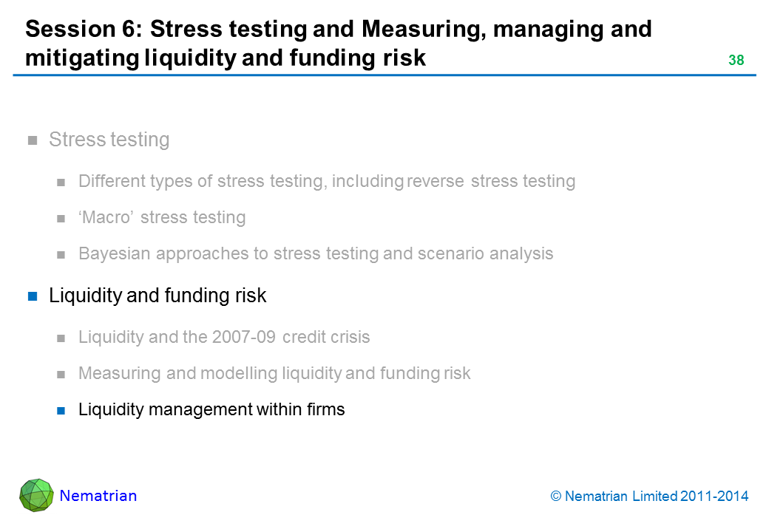The height and width of the screenshot is (532, 769).
Task: Click the bullet beside Bayesian approaches line
Action: click(62, 255)
